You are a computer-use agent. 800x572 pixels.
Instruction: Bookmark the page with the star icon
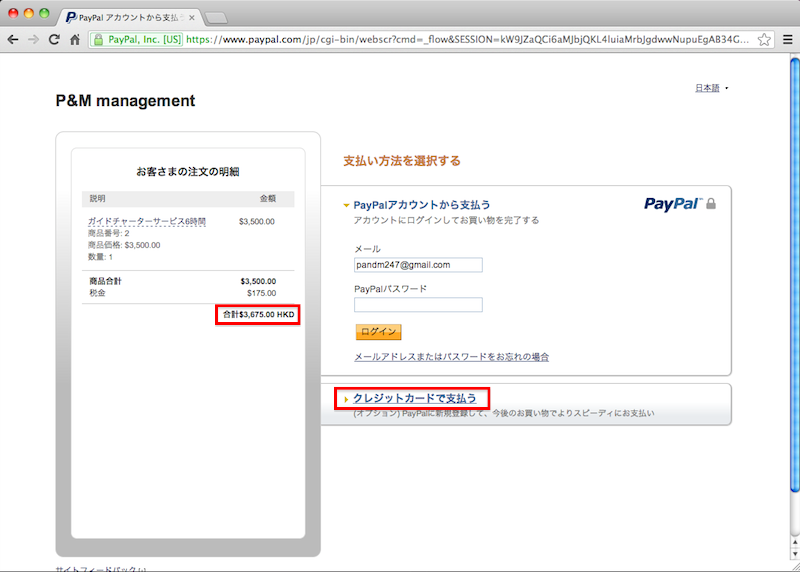click(764, 39)
